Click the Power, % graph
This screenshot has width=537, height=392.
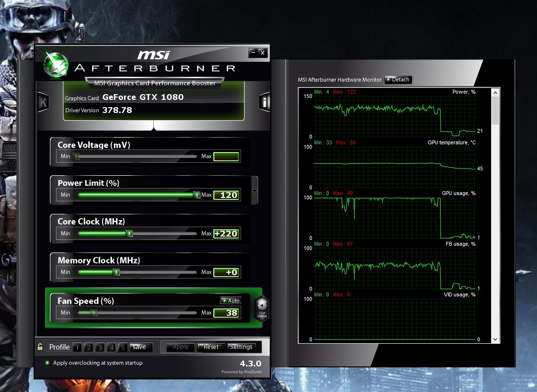(395, 116)
